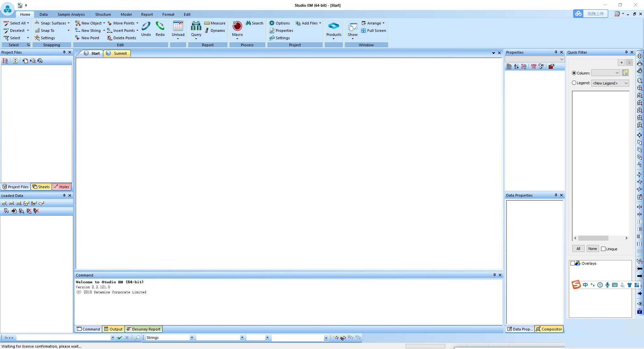Switch to the Holes tab
Screen dimensions: 644x349
pyautogui.click(x=62, y=187)
